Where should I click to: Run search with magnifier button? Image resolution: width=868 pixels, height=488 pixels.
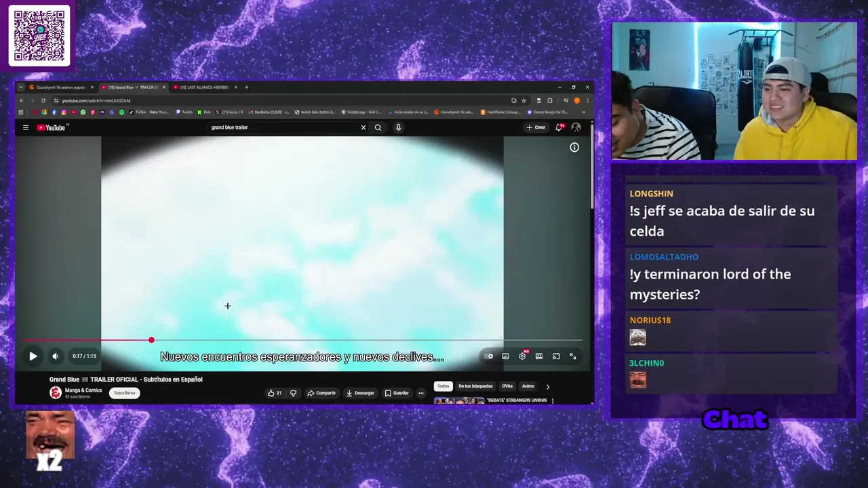tap(378, 127)
